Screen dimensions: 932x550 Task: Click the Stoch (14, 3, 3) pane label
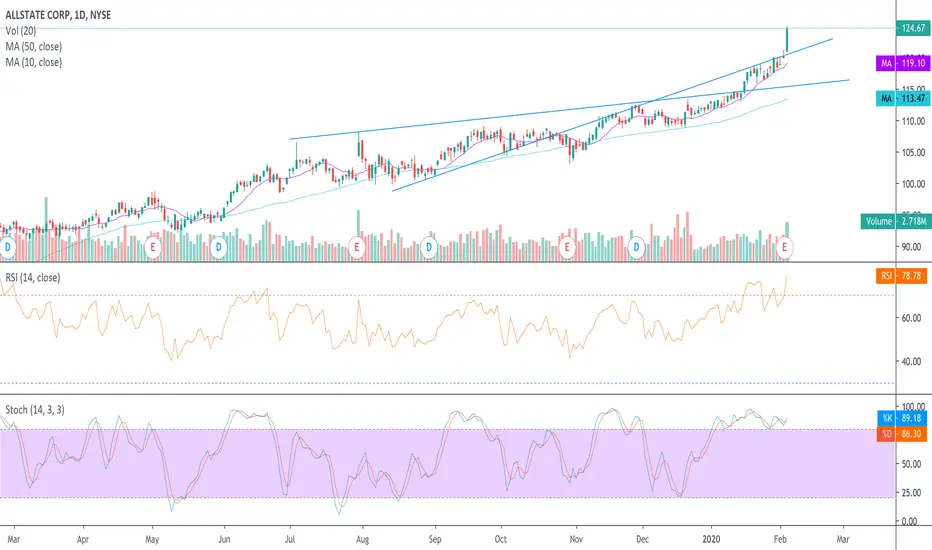click(35, 410)
